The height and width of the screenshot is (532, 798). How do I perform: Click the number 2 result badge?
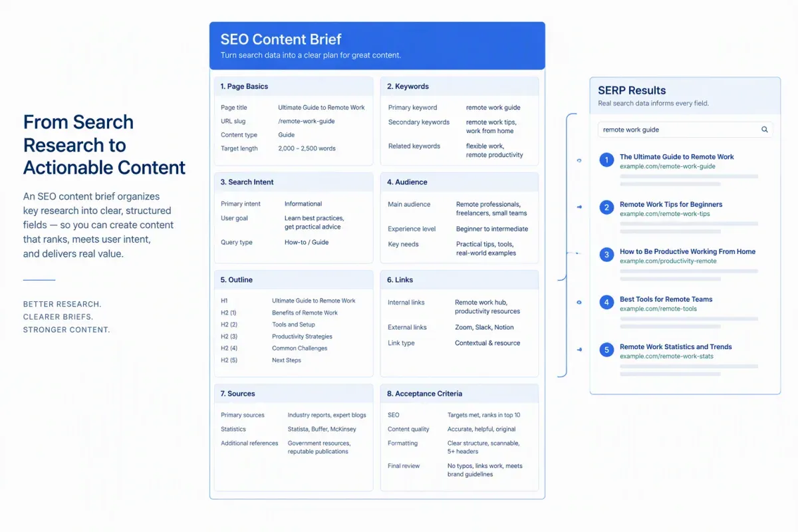click(x=606, y=207)
